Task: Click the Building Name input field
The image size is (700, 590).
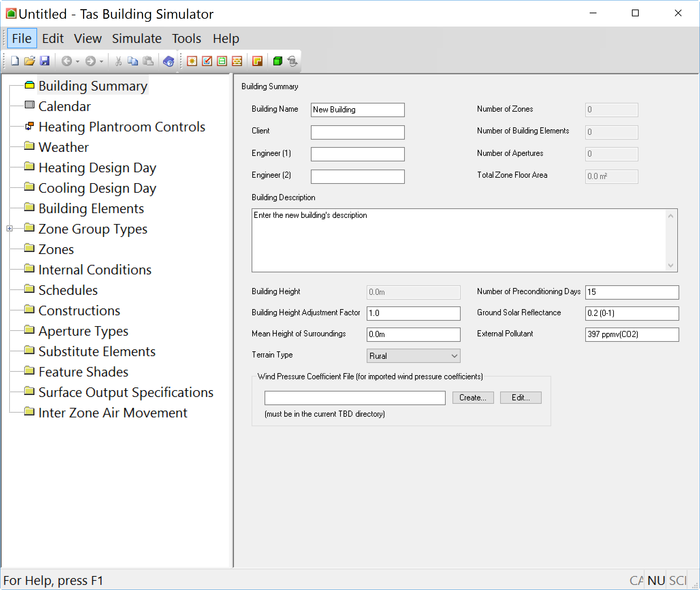Action: tap(357, 109)
